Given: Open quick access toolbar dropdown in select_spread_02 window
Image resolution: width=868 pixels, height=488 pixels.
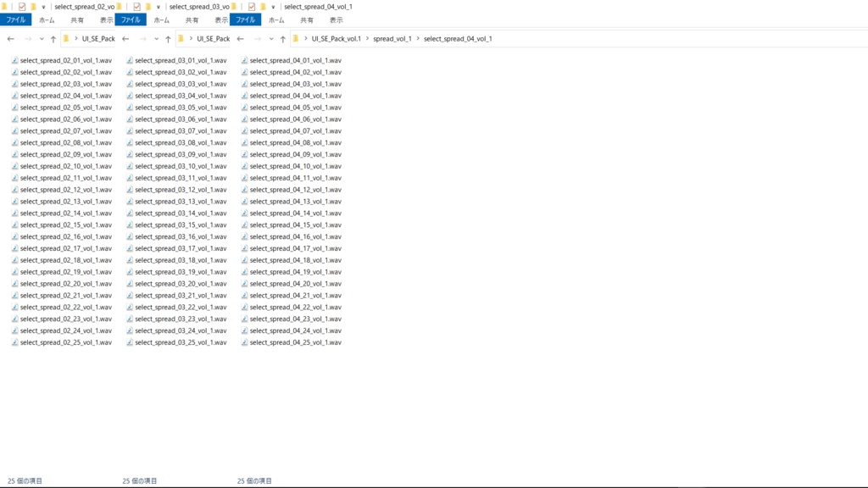Looking at the screenshot, I should point(44,7).
